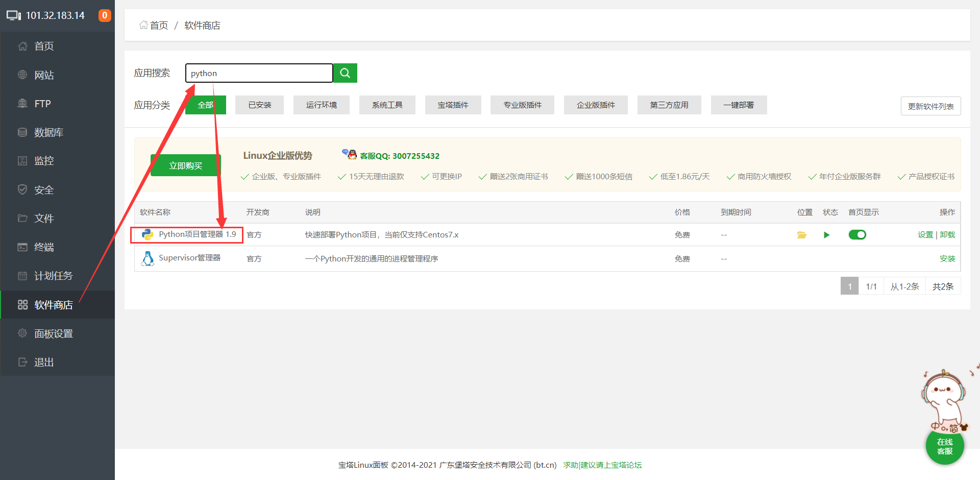Select the 系统工具 category tab
Screen dimensions: 980x480
click(x=387, y=105)
